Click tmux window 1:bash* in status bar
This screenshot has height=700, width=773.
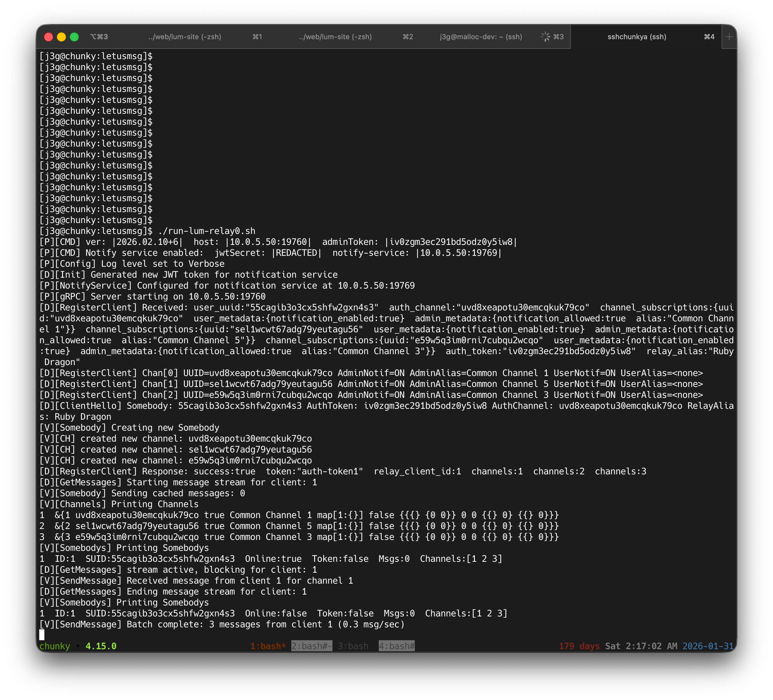(x=268, y=646)
